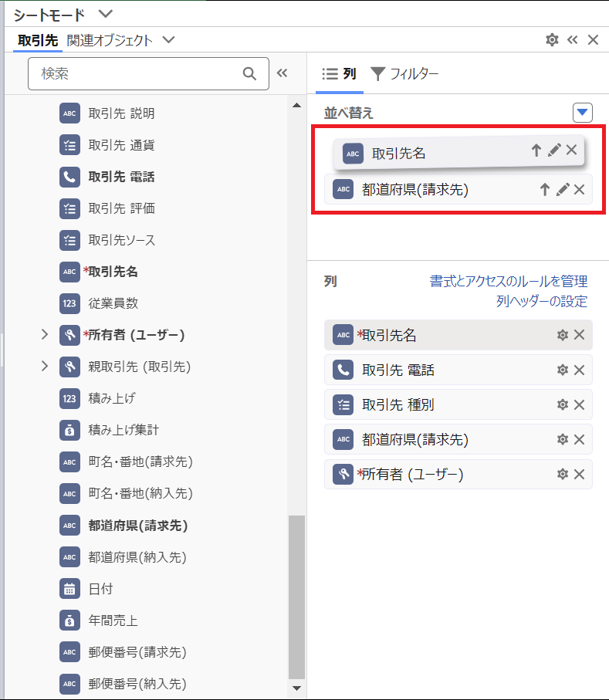609x700 pixels.
Task: Click the scrollbar down arrow
Action: 296,688
